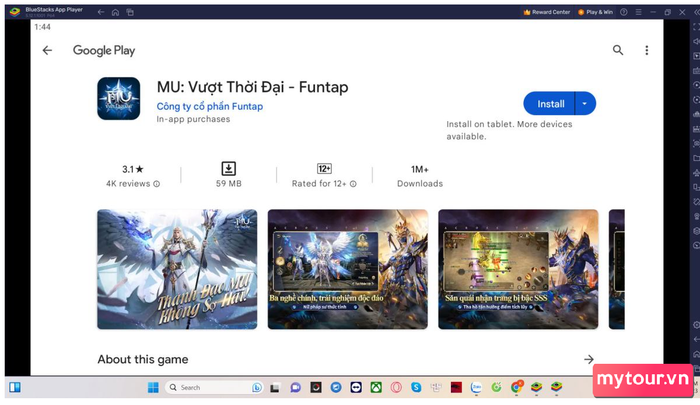The height and width of the screenshot is (405, 700).
Task: Click BlueStacks back navigation arrow in title bar
Action: [101, 12]
